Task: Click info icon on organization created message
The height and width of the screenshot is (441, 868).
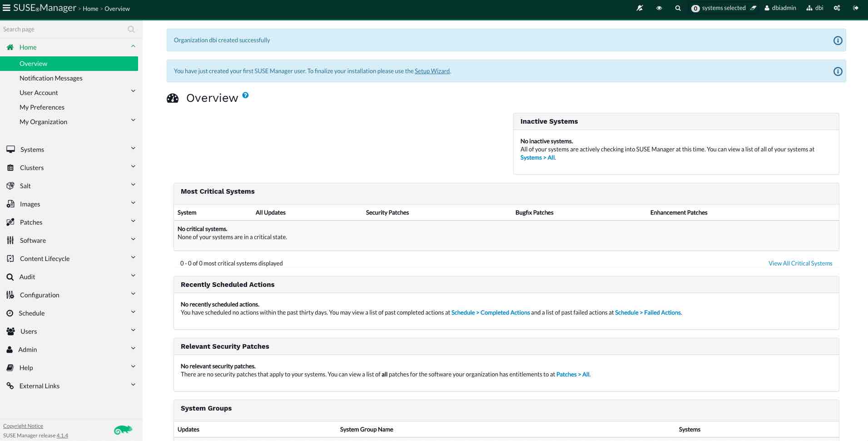Action: point(838,40)
